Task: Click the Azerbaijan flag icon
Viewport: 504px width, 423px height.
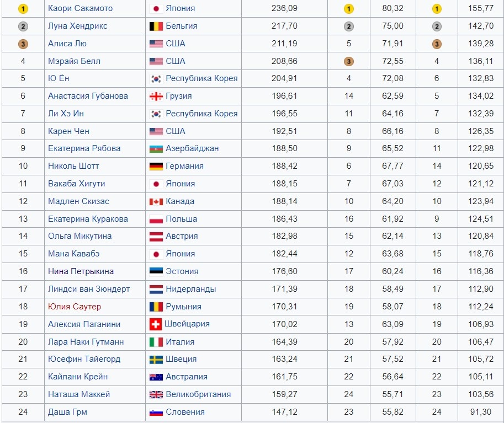Action: (x=156, y=149)
